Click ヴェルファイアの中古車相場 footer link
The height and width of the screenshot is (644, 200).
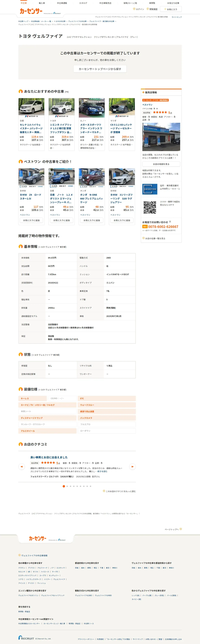33,555
